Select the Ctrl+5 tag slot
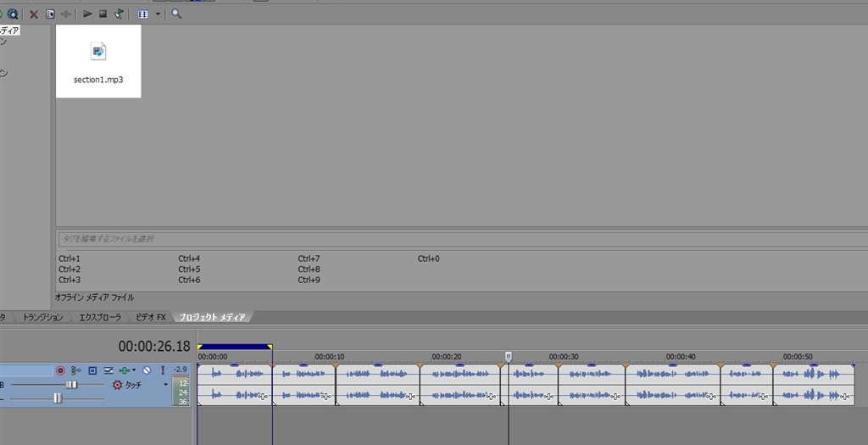 (x=189, y=269)
